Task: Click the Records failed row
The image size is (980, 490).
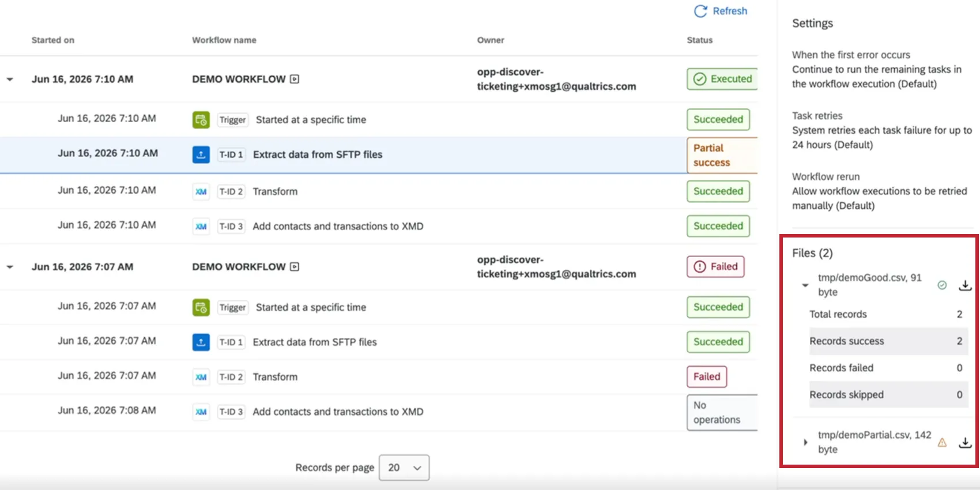Action: coord(888,368)
